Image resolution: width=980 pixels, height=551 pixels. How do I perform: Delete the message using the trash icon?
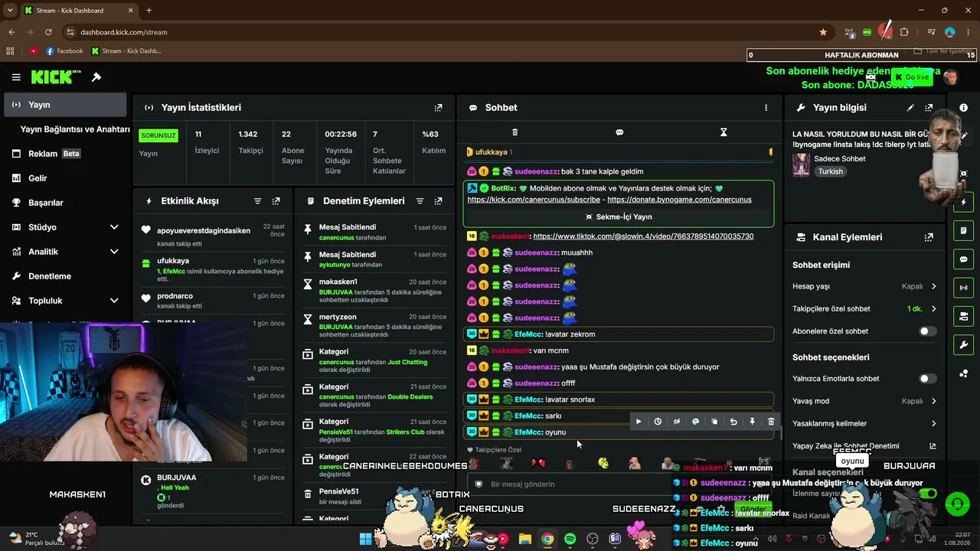click(x=771, y=422)
